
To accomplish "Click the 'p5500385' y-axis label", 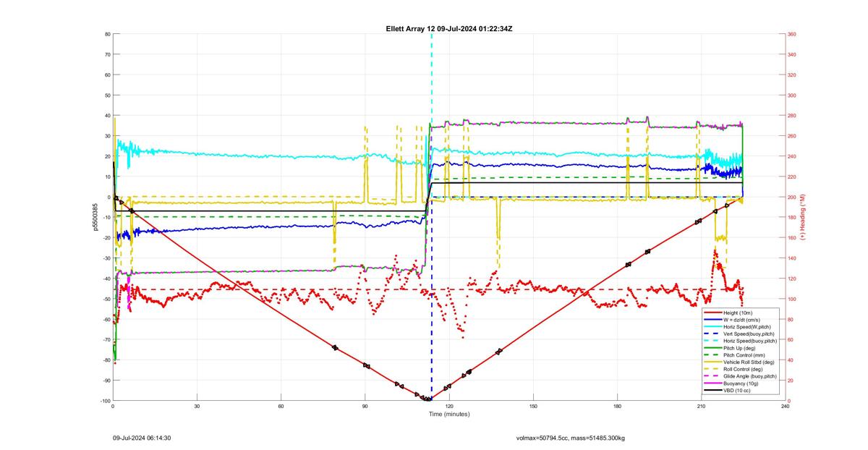I will tap(95, 217).
